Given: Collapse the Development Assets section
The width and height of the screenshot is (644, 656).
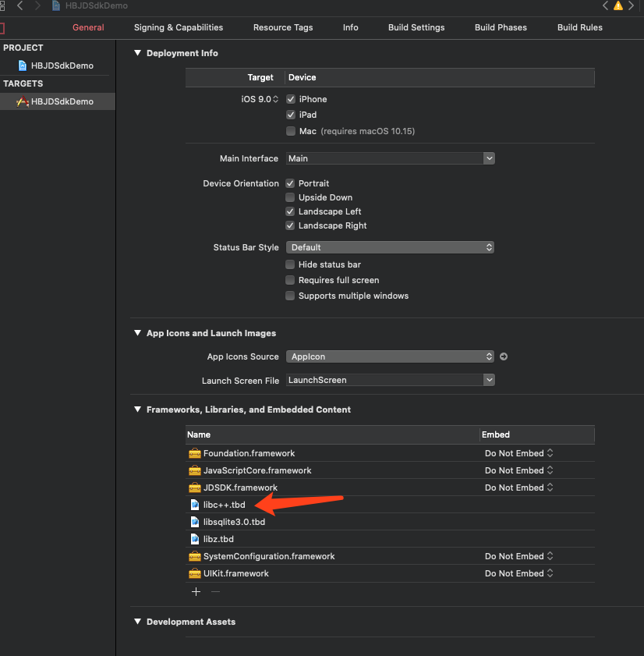Looking at the screenshot, I should 137,621.
